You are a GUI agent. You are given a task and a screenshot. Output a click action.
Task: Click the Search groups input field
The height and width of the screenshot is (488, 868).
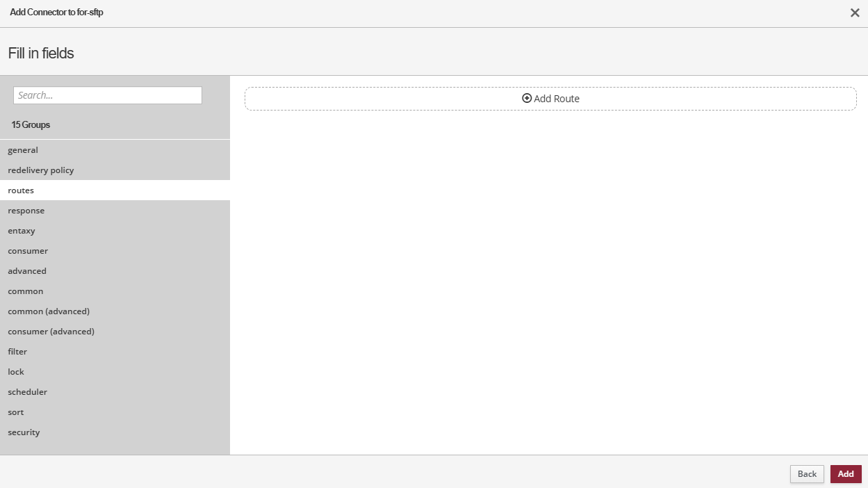point(108,95)
